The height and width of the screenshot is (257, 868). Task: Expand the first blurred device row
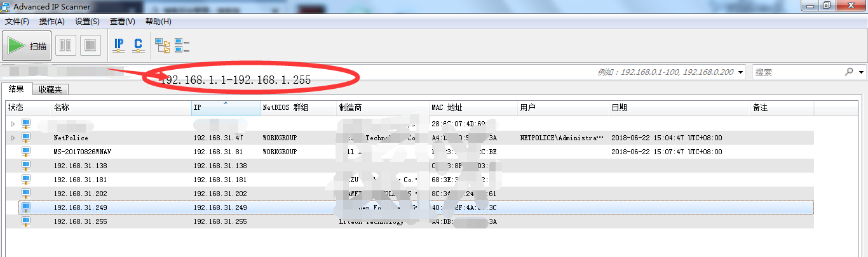tap(13, 123)
